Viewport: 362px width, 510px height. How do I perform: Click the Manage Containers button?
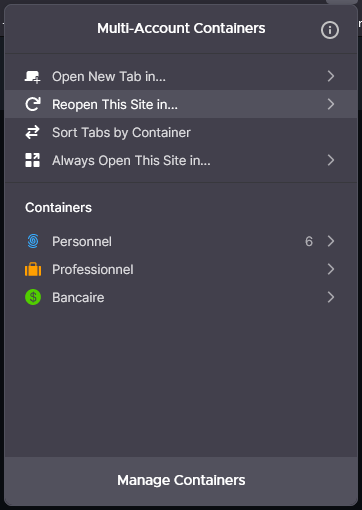(x=181, y=480)
